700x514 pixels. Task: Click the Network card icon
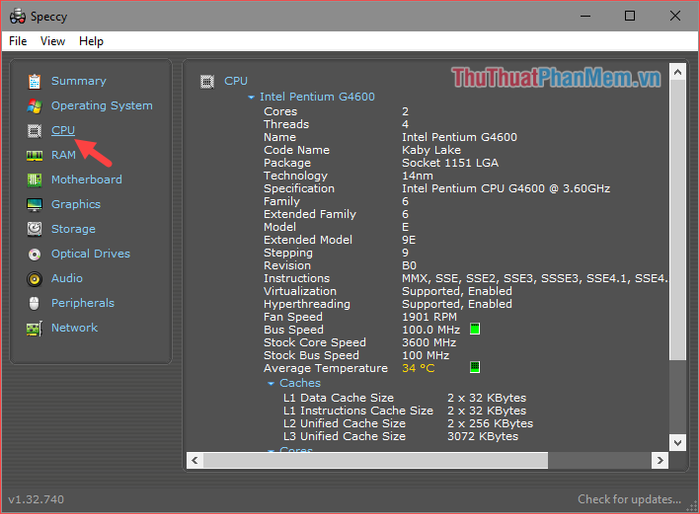[34, 328]
